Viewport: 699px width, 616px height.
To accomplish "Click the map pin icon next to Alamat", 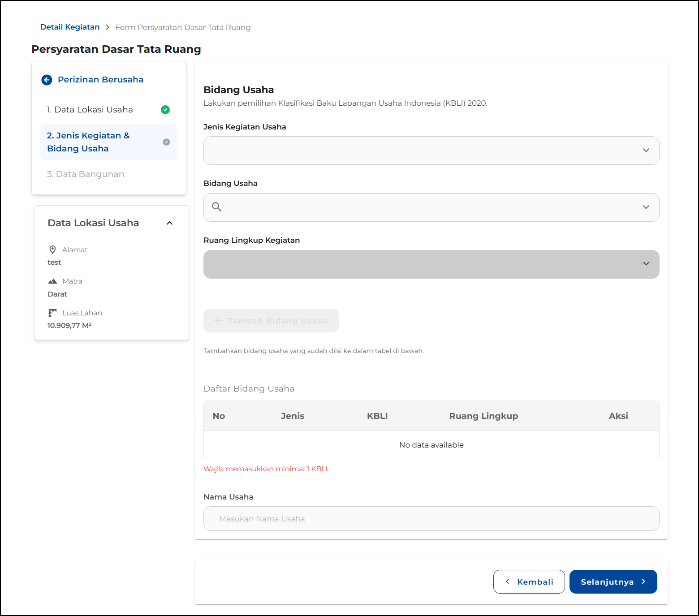I will click(x=52, y=250).
